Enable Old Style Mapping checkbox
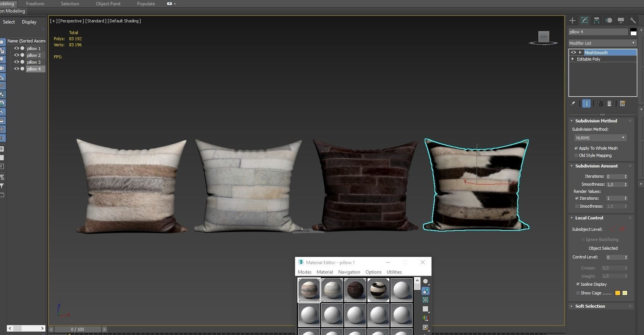 [576, 155]
